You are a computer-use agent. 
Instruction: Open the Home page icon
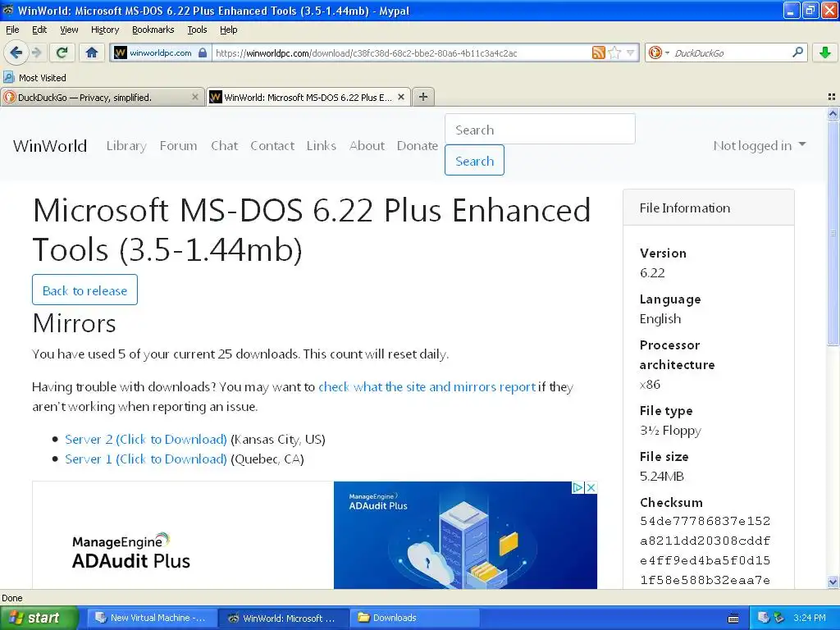pyautogui.click(x=92, y=52)
